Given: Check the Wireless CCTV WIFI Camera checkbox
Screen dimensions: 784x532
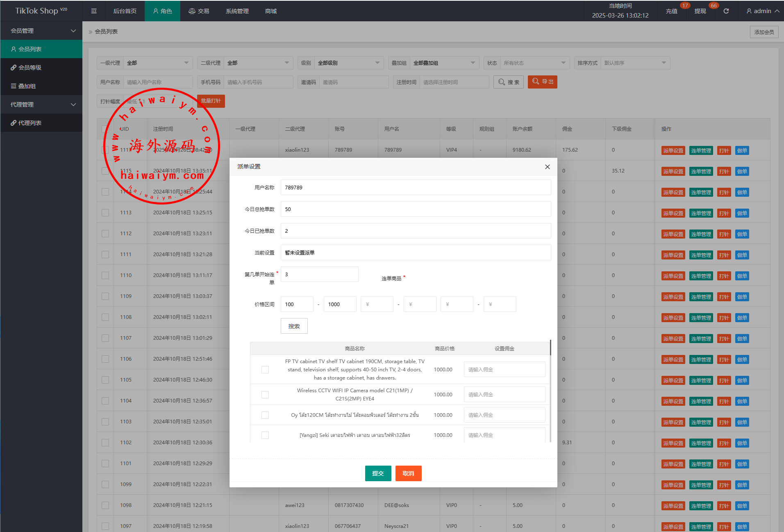Looking at the screenshot, I should point(265,395).
